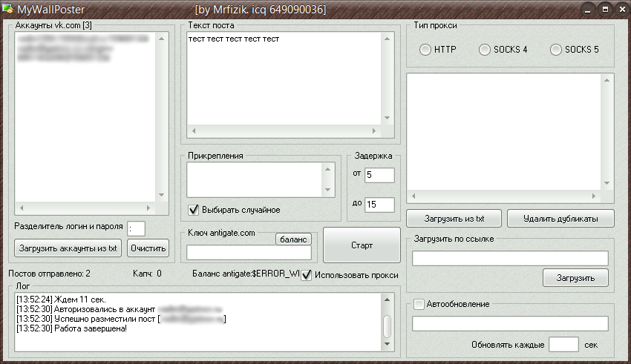Click post text scroll left arrow
Screen dimensions: 631x364
click(x=194, y=130)
